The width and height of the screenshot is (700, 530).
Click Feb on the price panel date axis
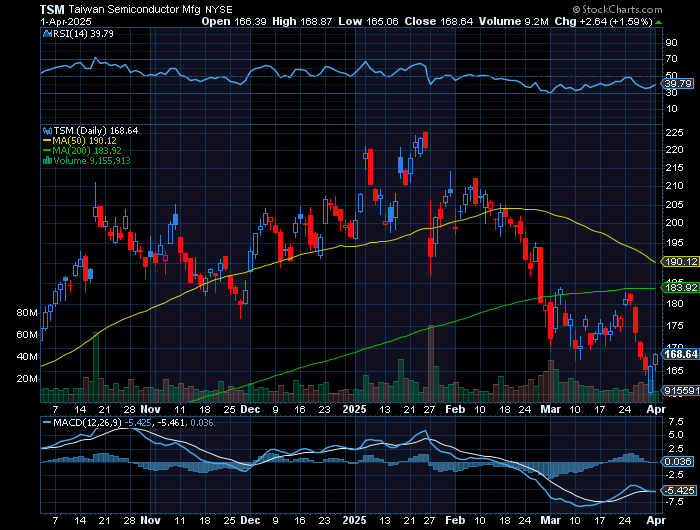pos(455,409)
